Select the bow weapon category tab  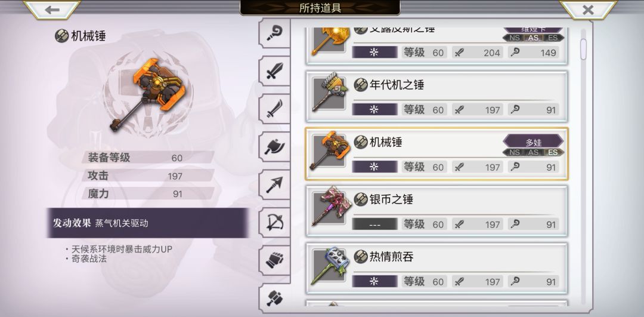pos(274,223)
